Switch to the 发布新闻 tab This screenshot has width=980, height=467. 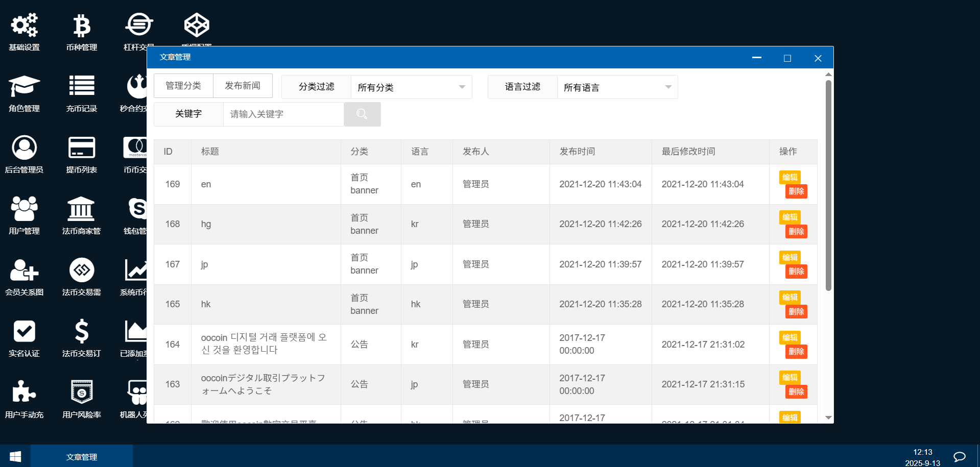tap(243, 86)
